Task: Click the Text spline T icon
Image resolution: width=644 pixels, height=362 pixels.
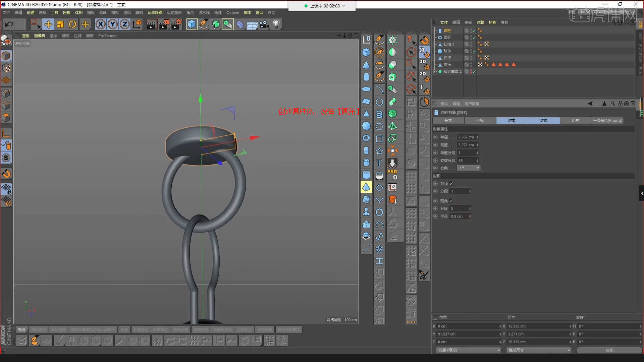Action: click(x=379, y=163)
